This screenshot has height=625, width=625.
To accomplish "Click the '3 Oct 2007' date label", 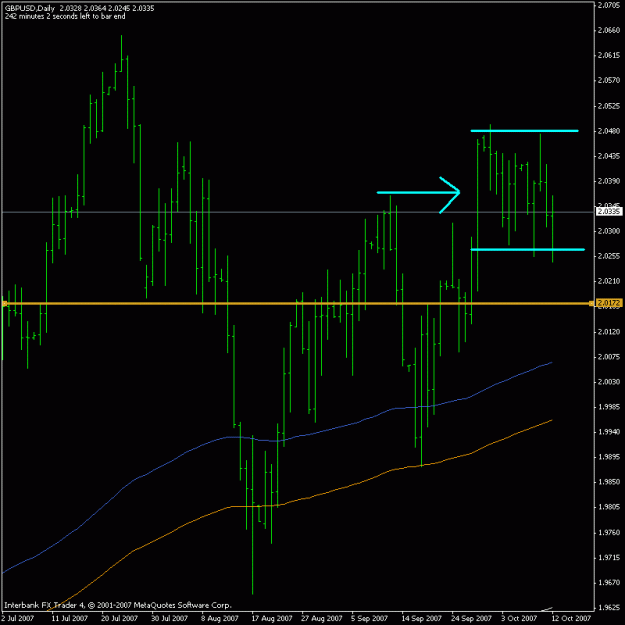I will [x=520, y=619].
